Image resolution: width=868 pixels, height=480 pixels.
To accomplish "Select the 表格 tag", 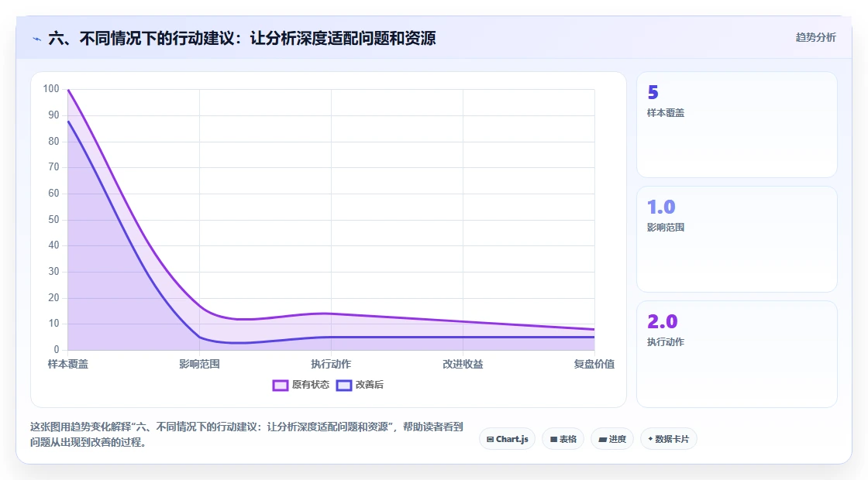I will [563, 439].
